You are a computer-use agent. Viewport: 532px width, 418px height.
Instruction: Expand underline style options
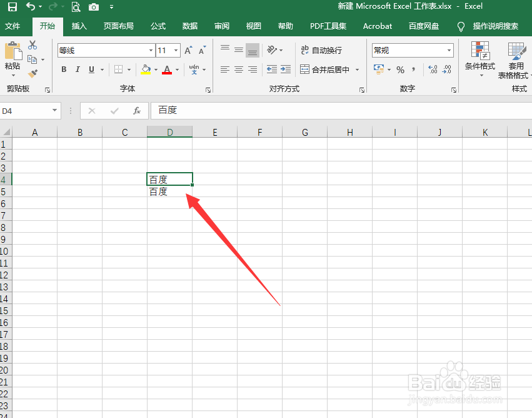click(102, 69)
